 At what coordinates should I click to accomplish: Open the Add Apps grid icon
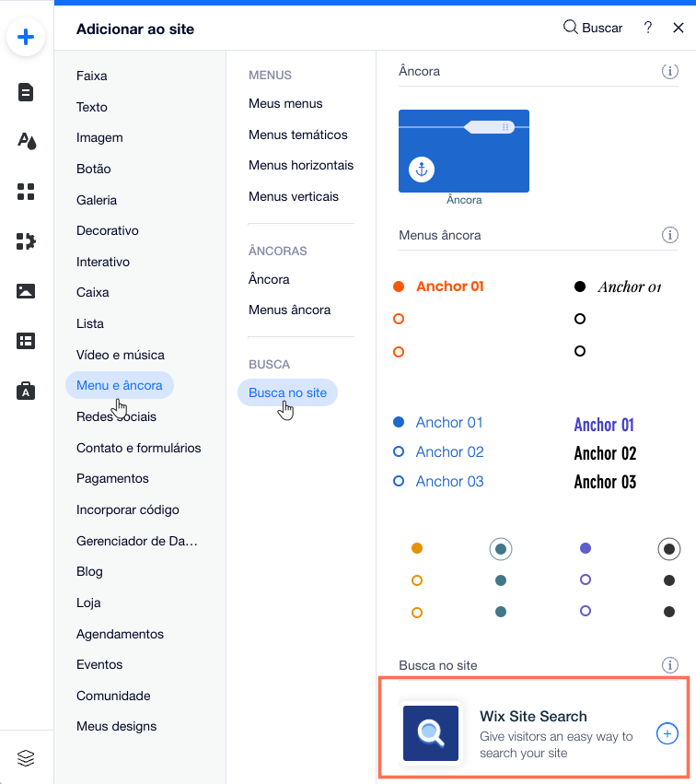tap(26, 192)
